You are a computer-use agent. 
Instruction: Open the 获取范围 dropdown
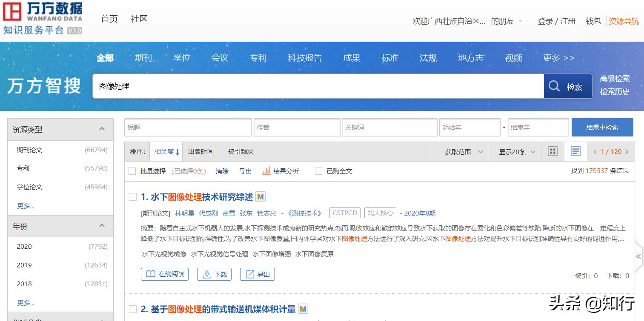pyautogui.click(x=460, y=151)
